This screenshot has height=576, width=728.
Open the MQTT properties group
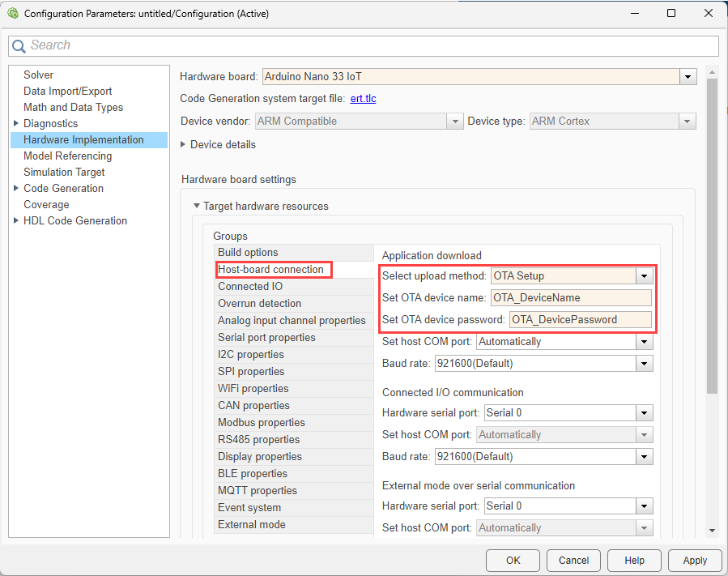coord(255,490)
